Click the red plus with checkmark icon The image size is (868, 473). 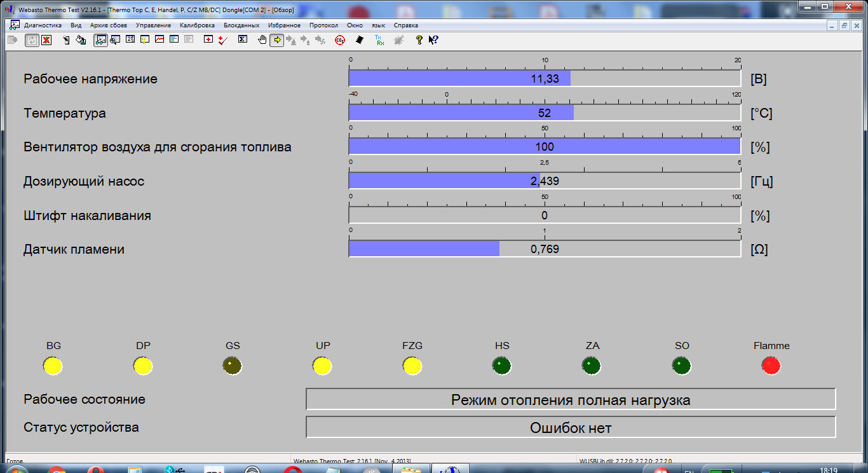click(x=222, y=40)
